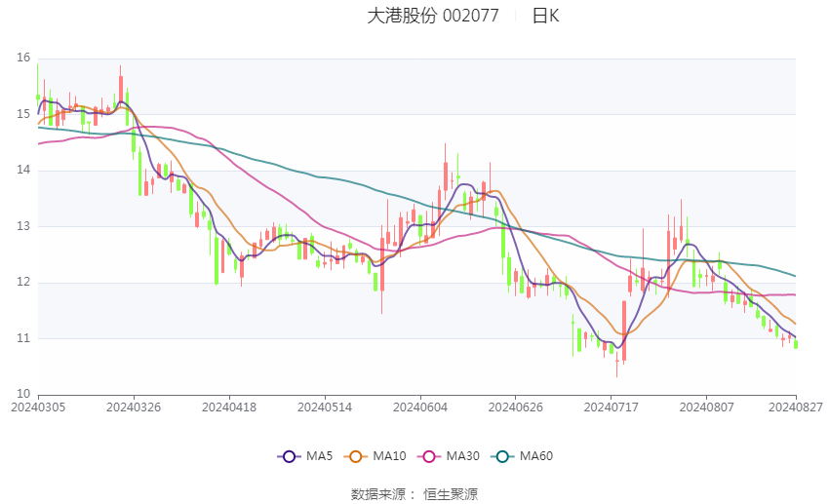Select the 20240827 x-axis date tick

pyautogui.click(x=796, y=407)
